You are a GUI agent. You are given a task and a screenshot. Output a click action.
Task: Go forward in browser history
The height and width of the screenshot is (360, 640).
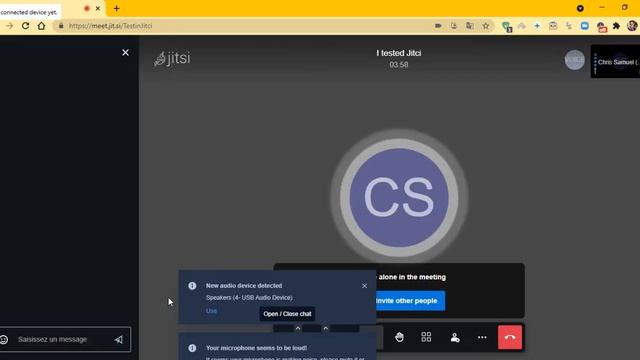[x=9, y=26]
